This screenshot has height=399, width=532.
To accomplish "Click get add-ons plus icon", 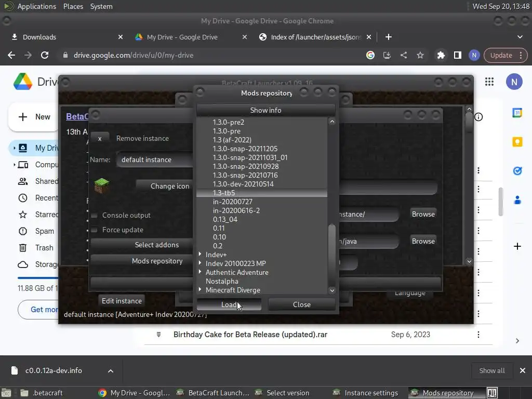I will pyautogui.click(x=517, y=246).
